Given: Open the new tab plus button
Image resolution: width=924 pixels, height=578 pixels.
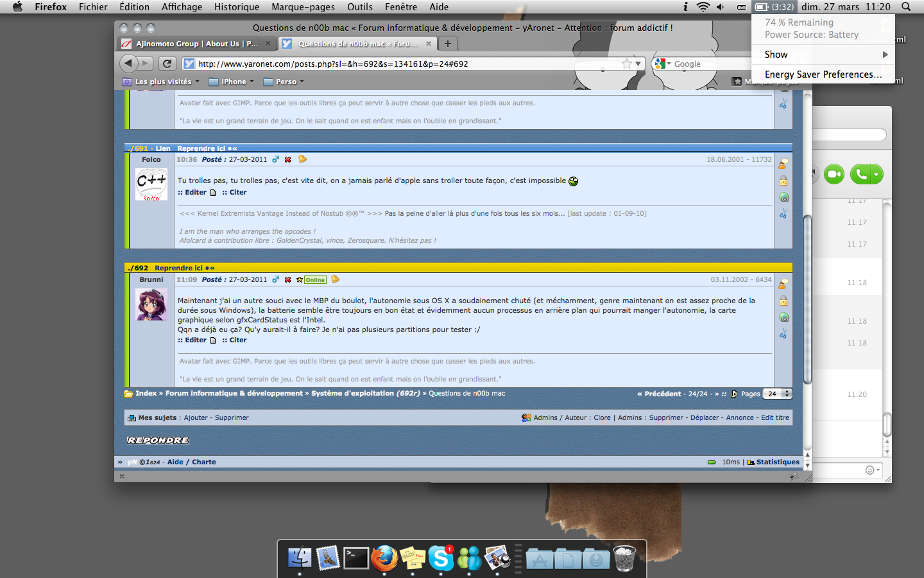Looking at the screenshot, I should coord(448,44).
